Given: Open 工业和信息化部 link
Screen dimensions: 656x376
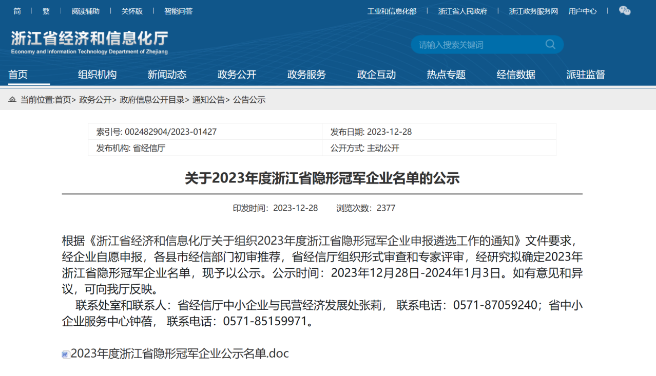Looking at the screenshot, I should [x=392, y=11].
